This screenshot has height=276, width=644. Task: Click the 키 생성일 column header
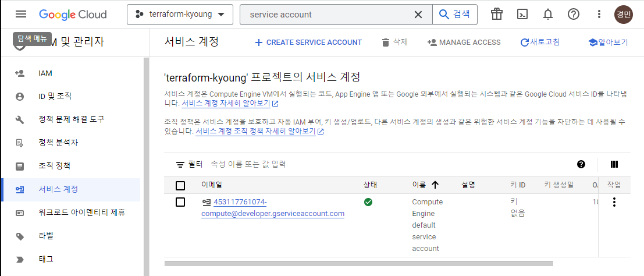point(559,185)
